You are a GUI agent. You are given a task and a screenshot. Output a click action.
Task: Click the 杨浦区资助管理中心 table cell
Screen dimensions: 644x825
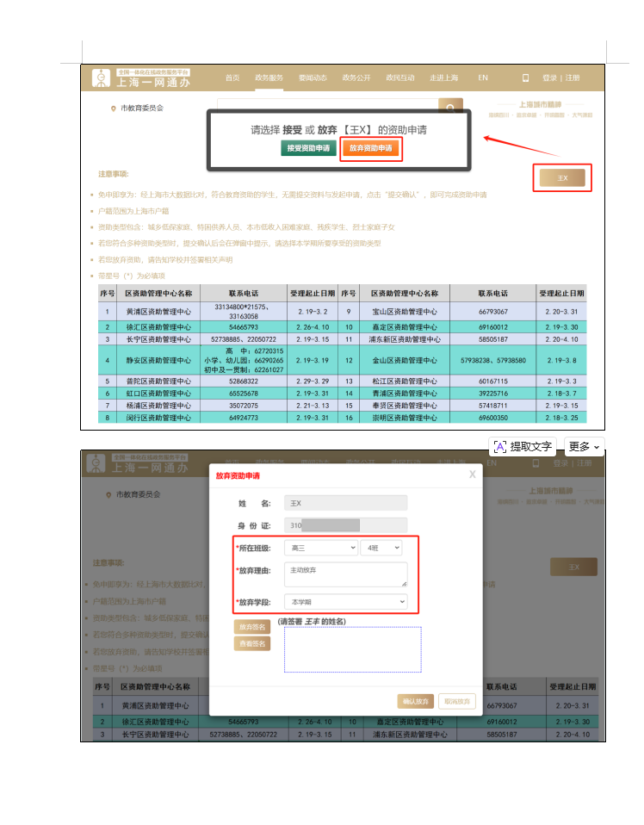[158, 406]
